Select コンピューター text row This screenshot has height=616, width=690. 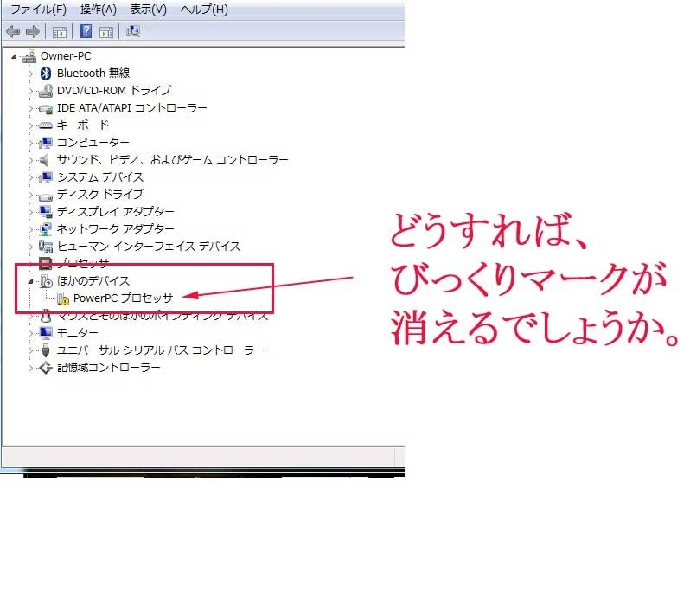point(93,143)
